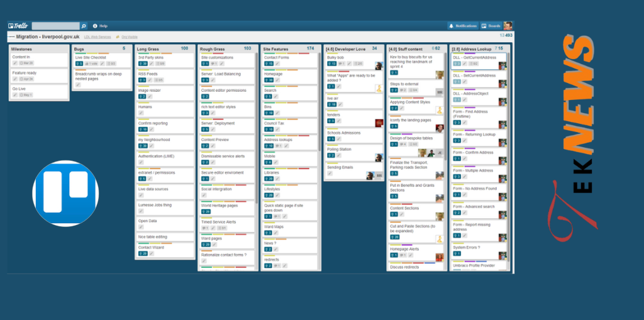The image size is (644, 320).
Task: Open the my Neighbourhood card
Action: pos(165,142)
